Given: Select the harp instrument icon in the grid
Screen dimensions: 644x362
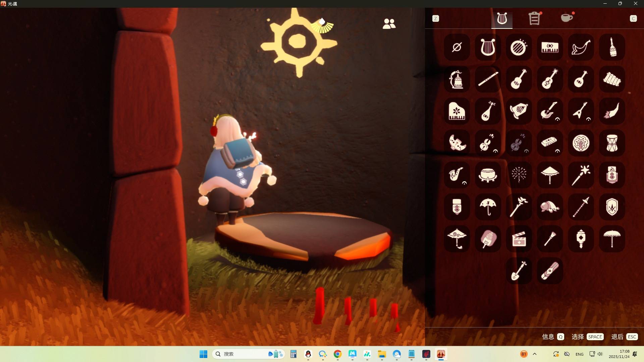Looking at the screenshot, I should pos(488,47).
